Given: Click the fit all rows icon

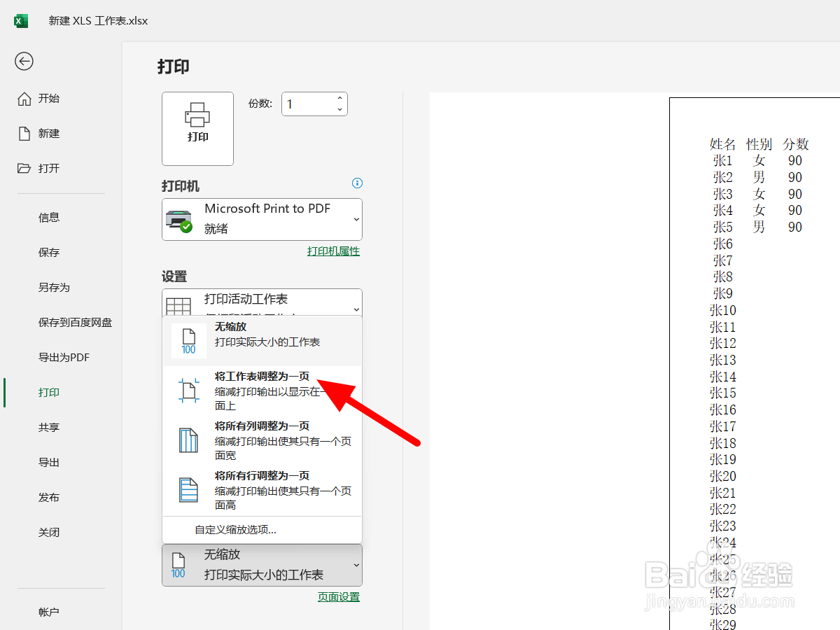Looking at the screenshot, I should click(189, 490).
